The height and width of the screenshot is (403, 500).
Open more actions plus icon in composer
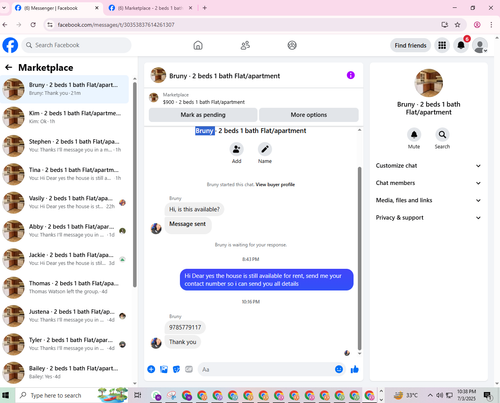(x=151, y=369)
